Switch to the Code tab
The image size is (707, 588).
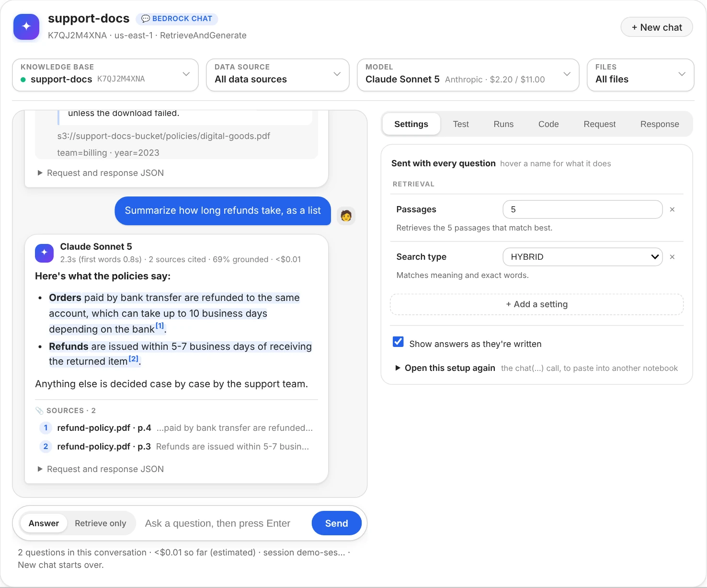(x=548, y=124)
